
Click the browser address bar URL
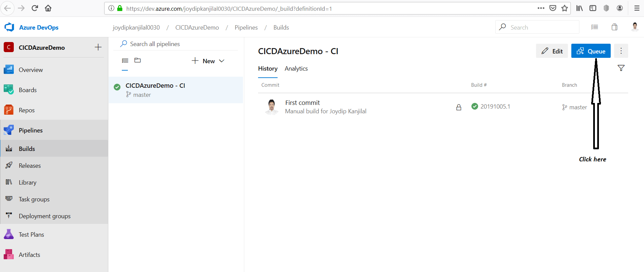click(229, 8)
